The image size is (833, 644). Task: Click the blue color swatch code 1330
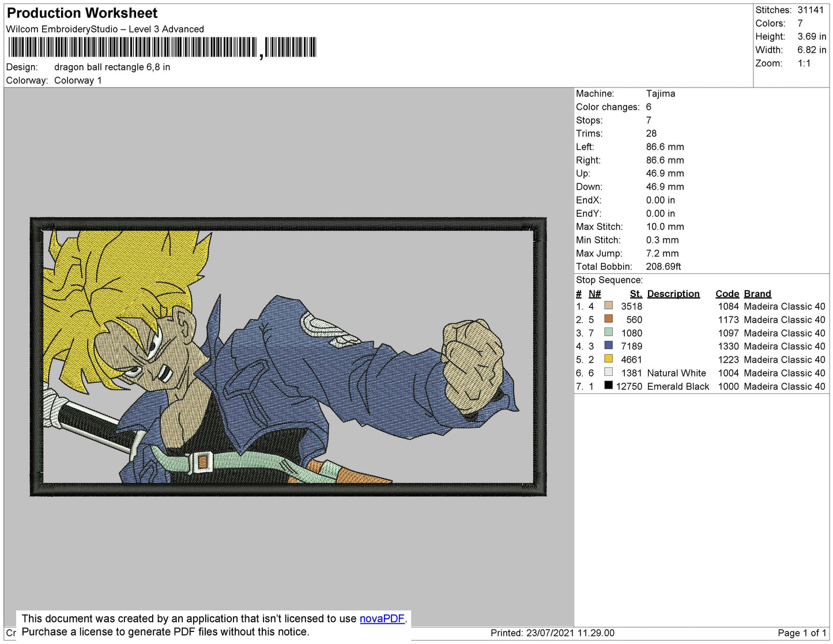coord(608,345)
